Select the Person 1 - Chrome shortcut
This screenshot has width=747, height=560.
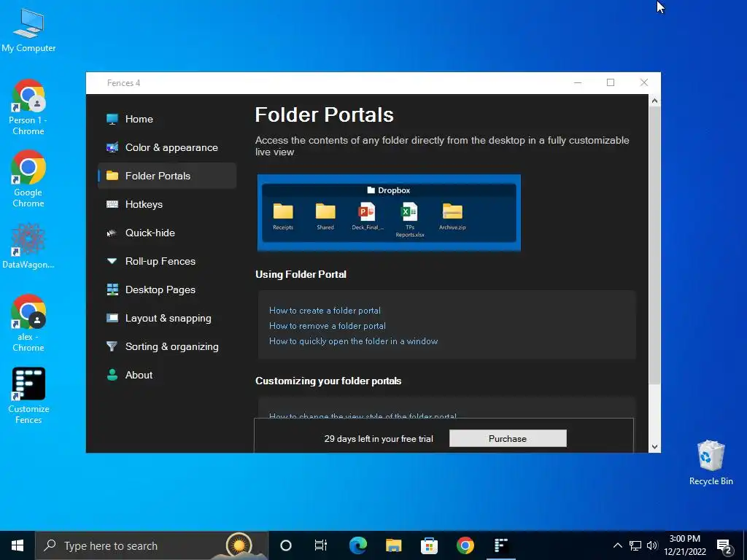tap(28, 108)
